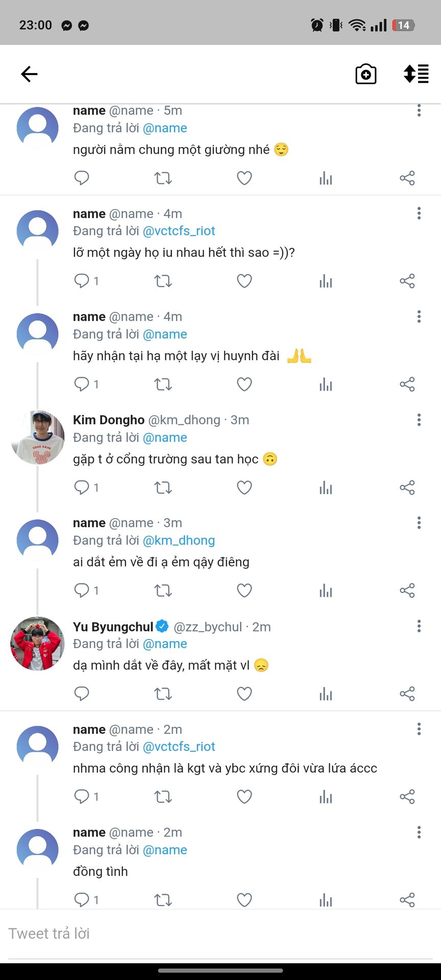The height and width of the screenshot is (980, 441).
Task: Open @km_dhong mention link
Action: point(179,541)
